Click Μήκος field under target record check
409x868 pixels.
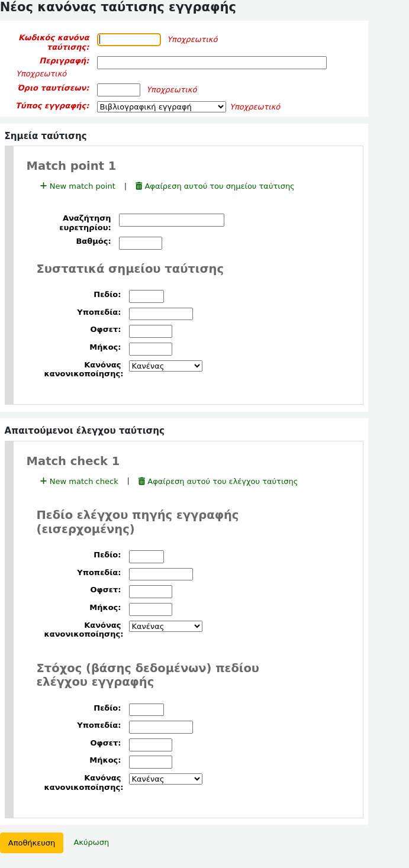[150, 762]
